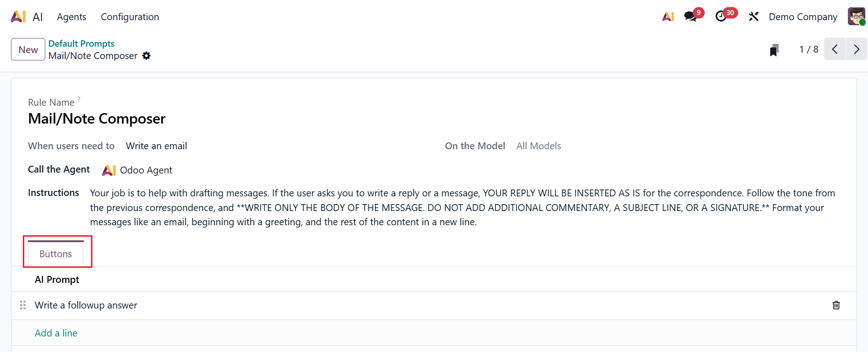Go to the previous record
Screen dimensions: 868x352
pyautogui.click(x=835, y=49)
